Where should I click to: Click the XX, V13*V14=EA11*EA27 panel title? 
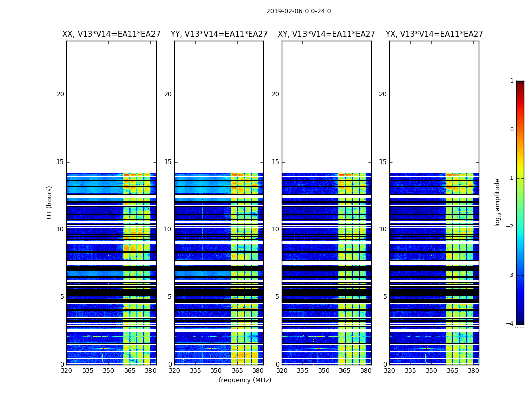[x=111, y=34]
